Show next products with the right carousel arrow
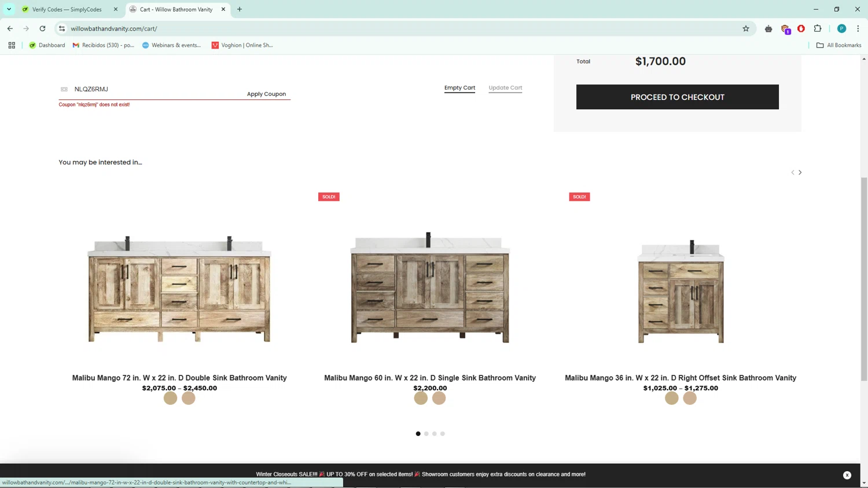Viewport: 868px width, 488px height. coord(800,172)
